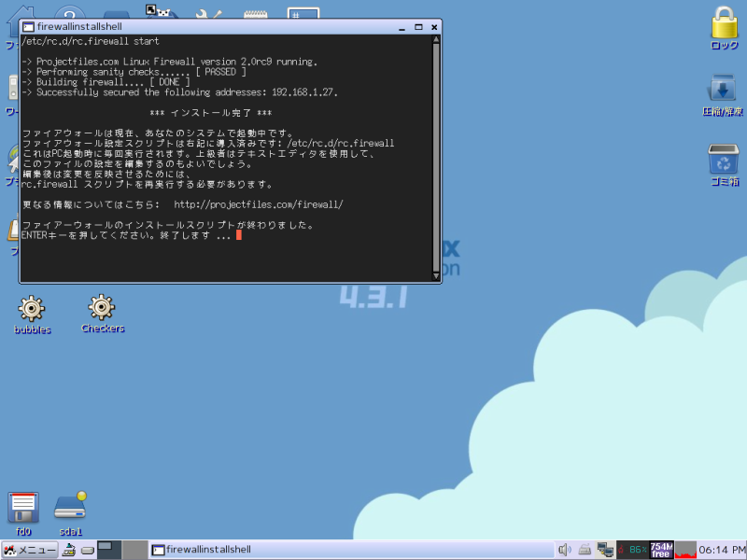The height and width of the screenshot is (560, 747).
Task: Maximize the firewallinstallshell window
Action: [x=418, y=27]
